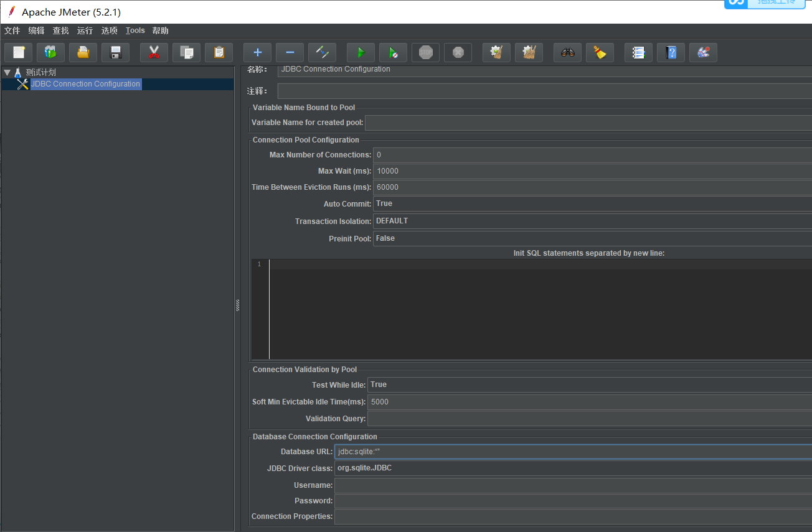The image size is (812, 532).
Task: Open Help with question mark icon
Action: [x=671, y=53]
